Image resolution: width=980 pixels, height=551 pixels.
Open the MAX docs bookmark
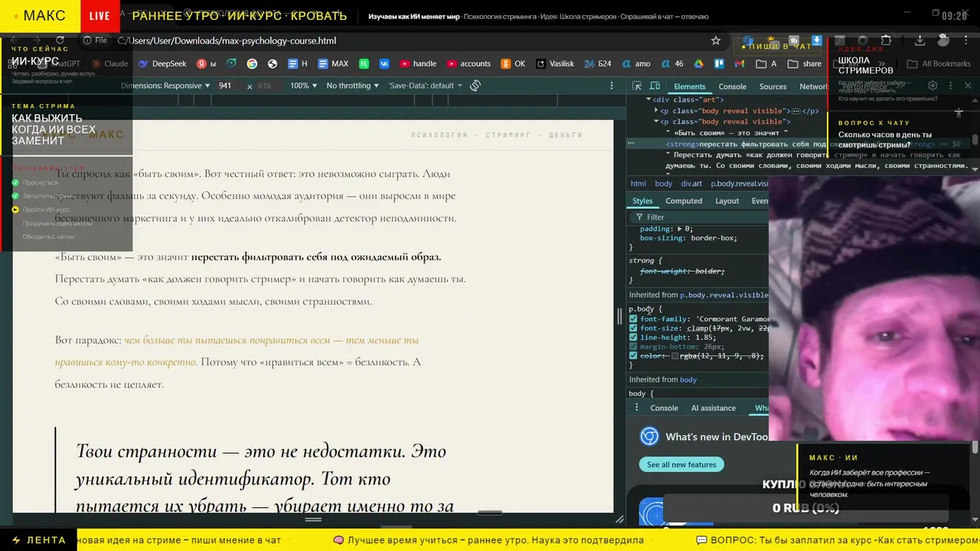click(333, 64)
